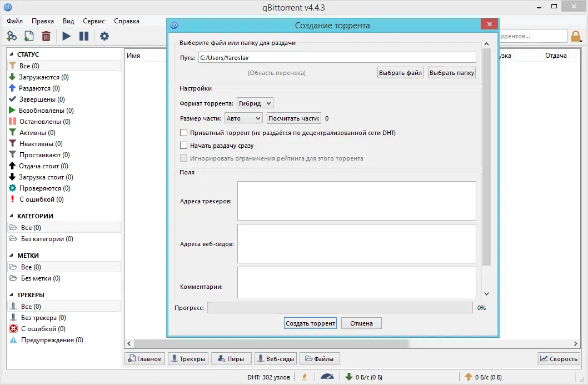The width and height of the screenshot is (588, 385).
Task: Click the flame connection status icon
Action: [x=305, y=377]
